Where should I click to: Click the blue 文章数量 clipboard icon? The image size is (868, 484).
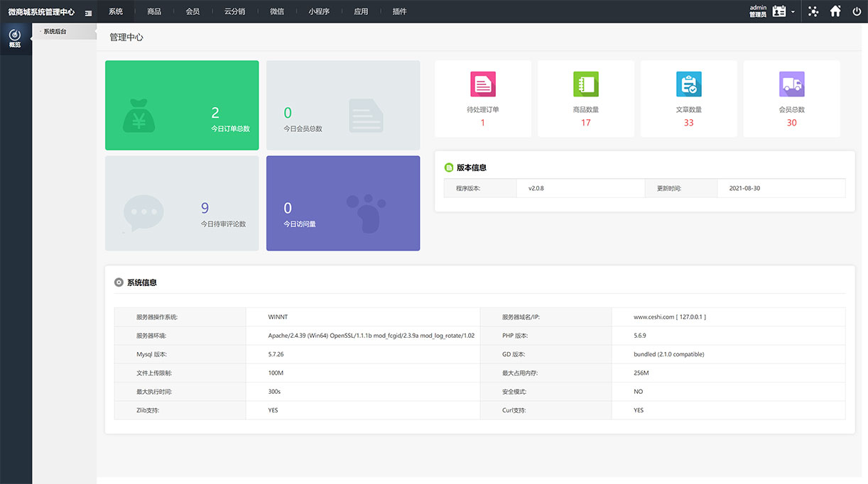tap(688, 84)
